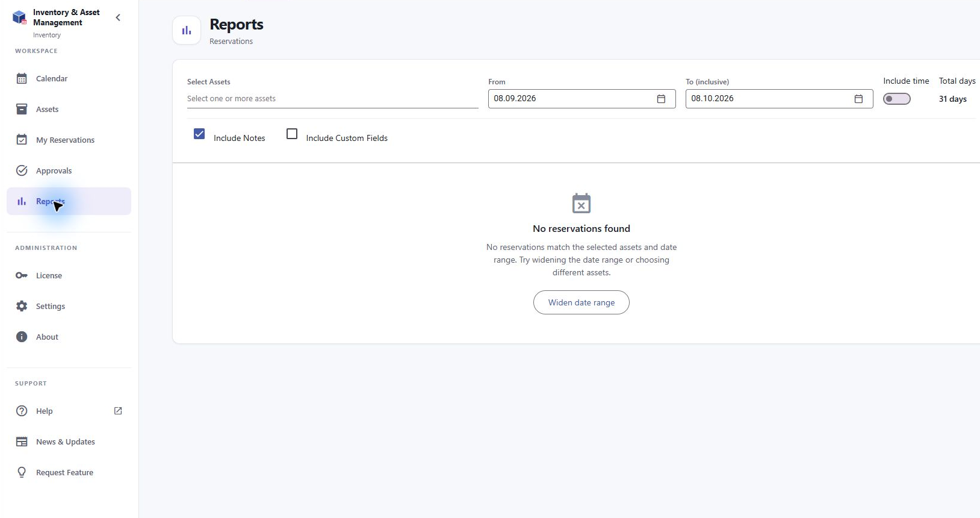Click the News & Updates icon
This screenshot has height=518, width=980.
[x=22, y=442]
